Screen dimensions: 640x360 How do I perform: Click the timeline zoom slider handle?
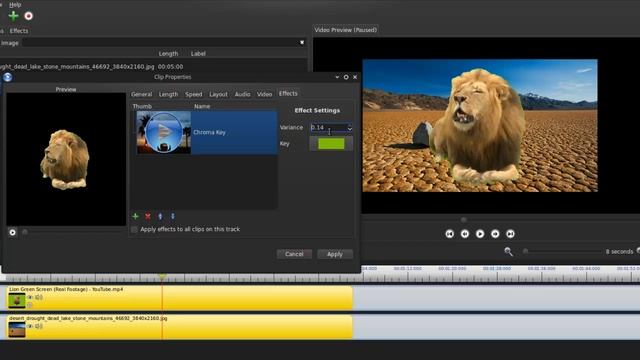click(x=526, y=251)
